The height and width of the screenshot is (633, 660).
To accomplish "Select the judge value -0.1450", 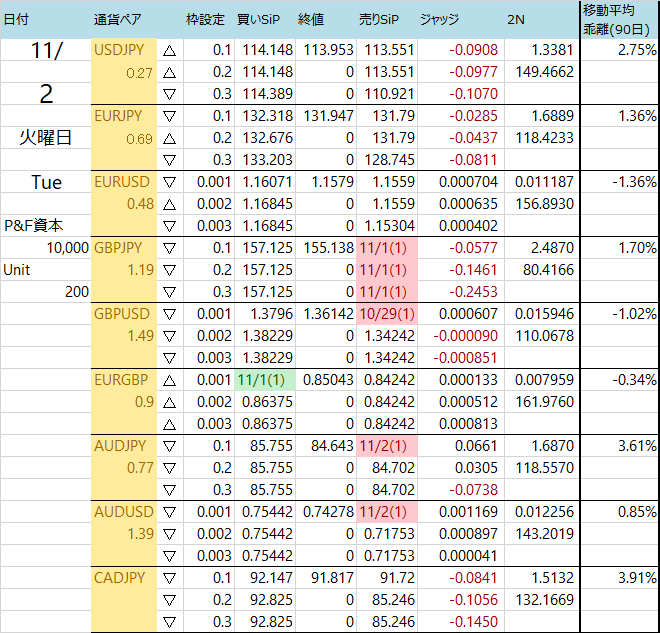I will (474, 622).
